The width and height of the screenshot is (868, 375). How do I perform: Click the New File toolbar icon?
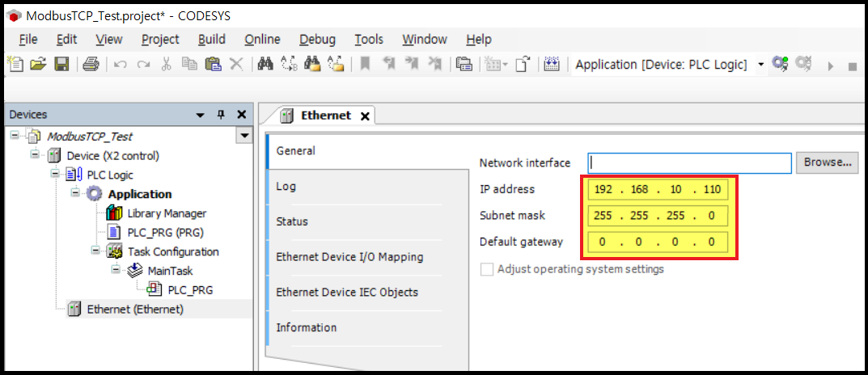pos(15,65)
